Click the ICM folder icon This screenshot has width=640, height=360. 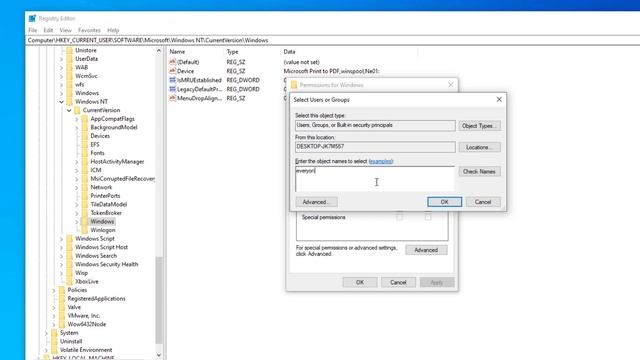[x=85, y=170]
